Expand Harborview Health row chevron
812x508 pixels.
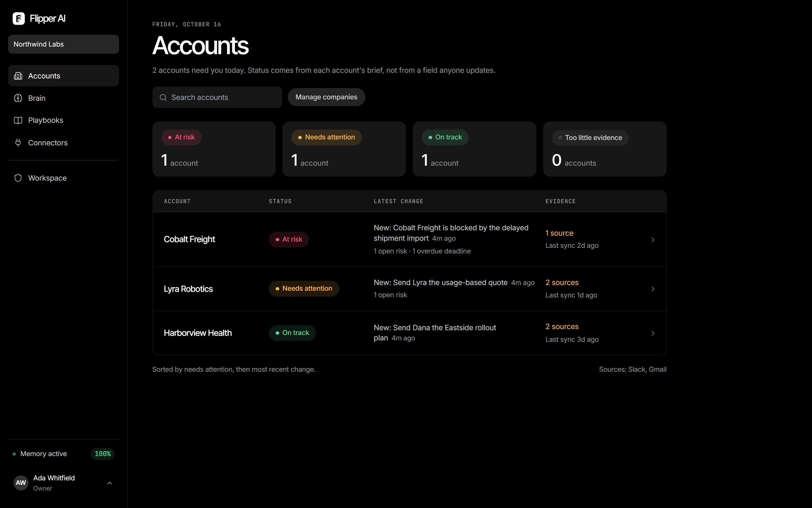(x=653, y=333)
